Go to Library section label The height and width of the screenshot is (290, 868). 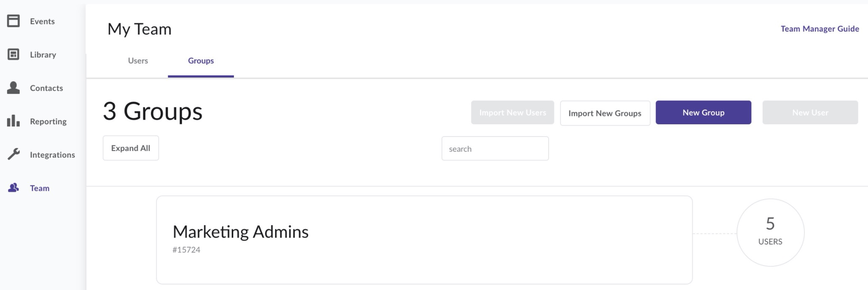click(x=43, y=54)
